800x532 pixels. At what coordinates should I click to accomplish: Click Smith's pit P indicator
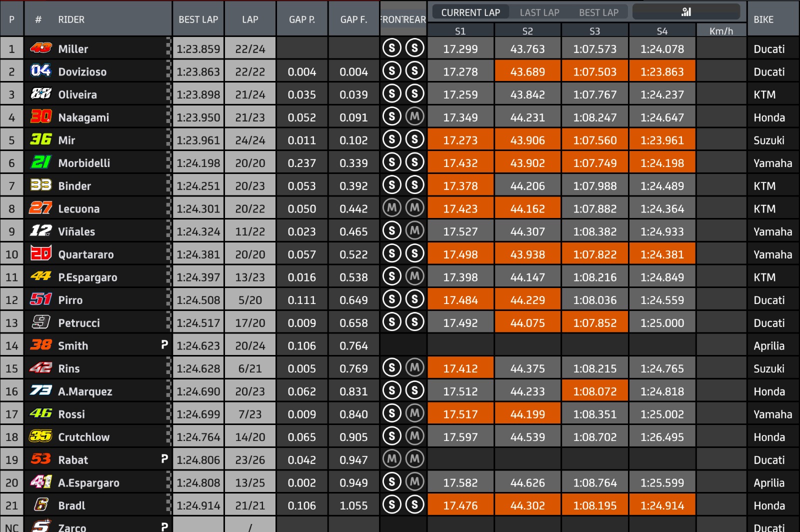pyautogui.click(x=164, y=344)
